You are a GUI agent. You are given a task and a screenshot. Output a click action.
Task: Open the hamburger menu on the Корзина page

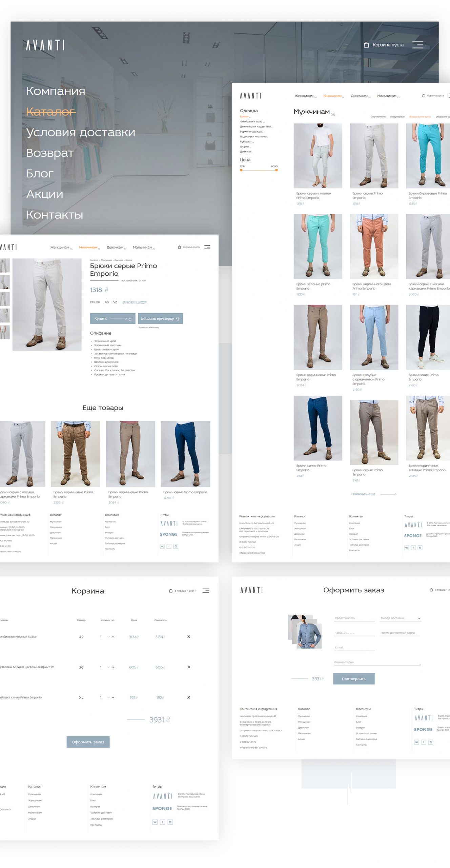point(206,591)
